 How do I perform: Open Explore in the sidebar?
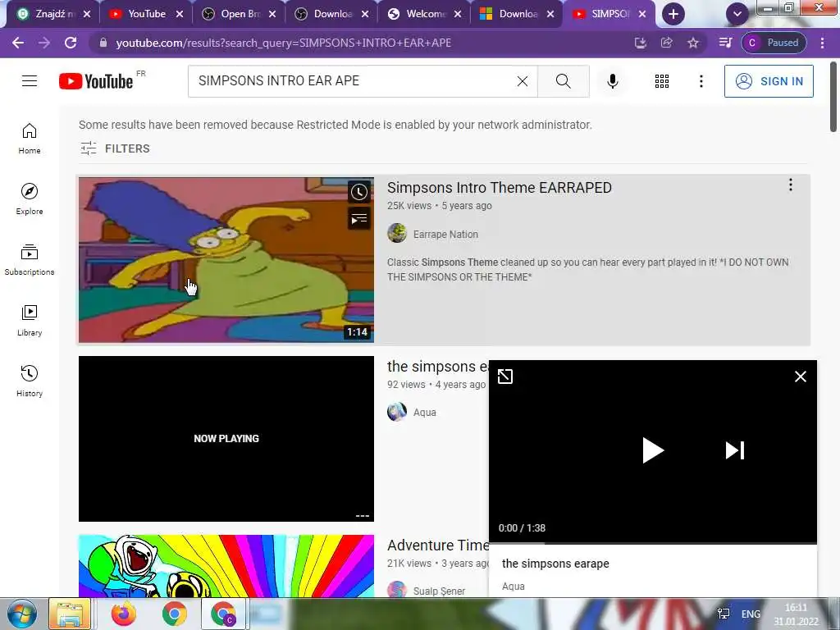(30, 199)
